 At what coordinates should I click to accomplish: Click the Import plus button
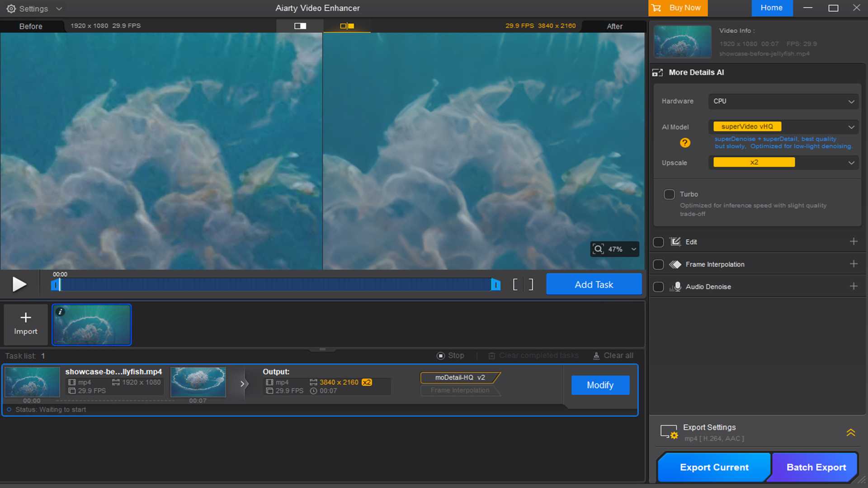[26, 324]
